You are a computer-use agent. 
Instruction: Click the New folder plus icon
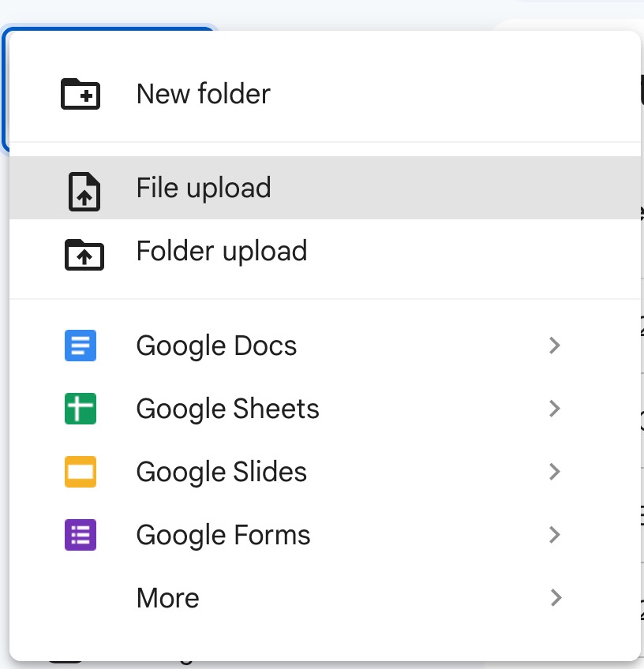click(80, 94)
